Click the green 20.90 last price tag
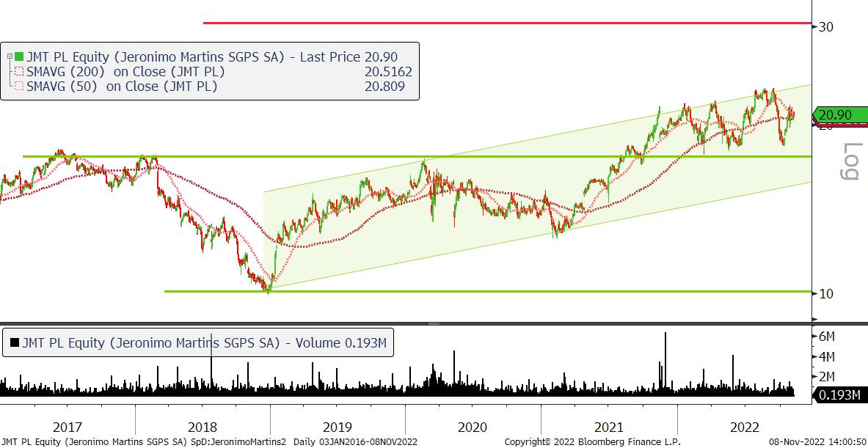 coord(840,115)
